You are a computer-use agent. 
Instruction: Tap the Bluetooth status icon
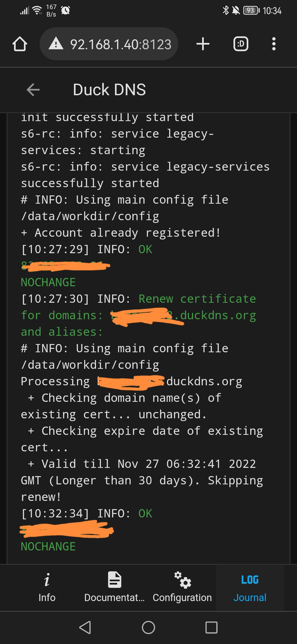(226, 10)
